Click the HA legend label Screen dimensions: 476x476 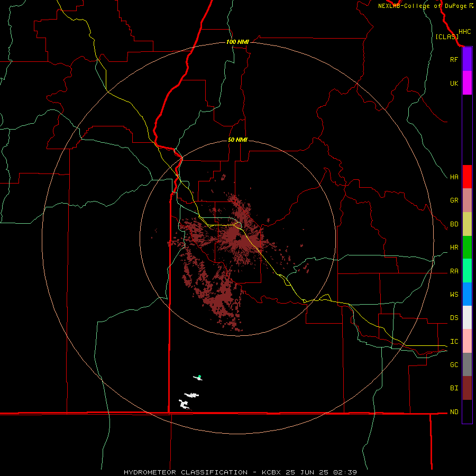click(x=454, y=177)
